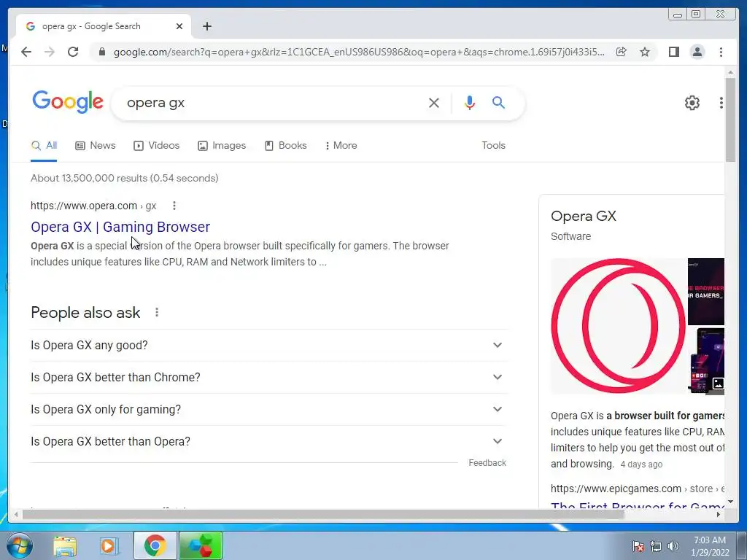The width and height of the screenshot is (747, 560).
Task: Open volume control in system tray
Action: 673,546
